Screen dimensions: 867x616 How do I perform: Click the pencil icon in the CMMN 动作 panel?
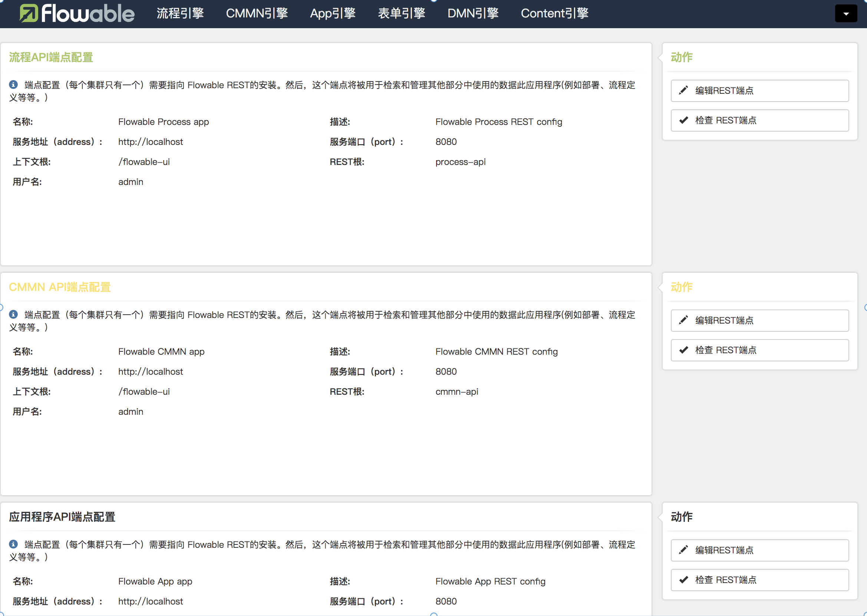tap(683, 320)
